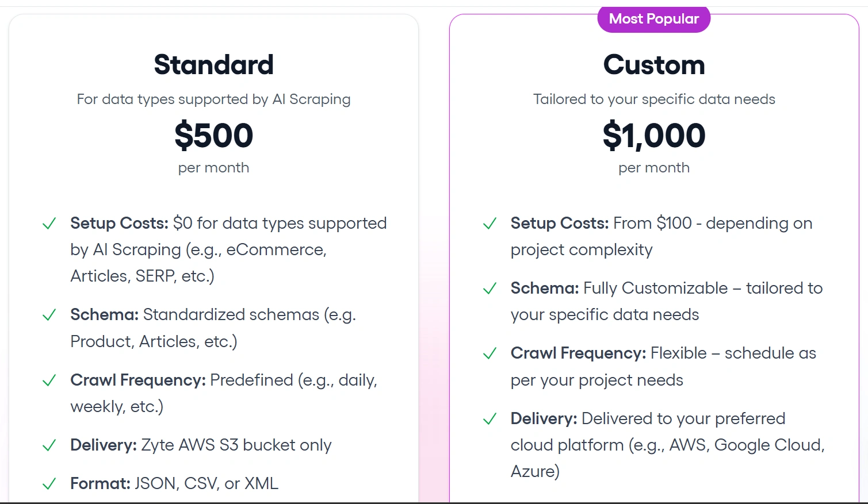The height and width of the screenshot is (504, 868).
Task: Click "per month" under the $500 price
Action: [x=213, y=168]
